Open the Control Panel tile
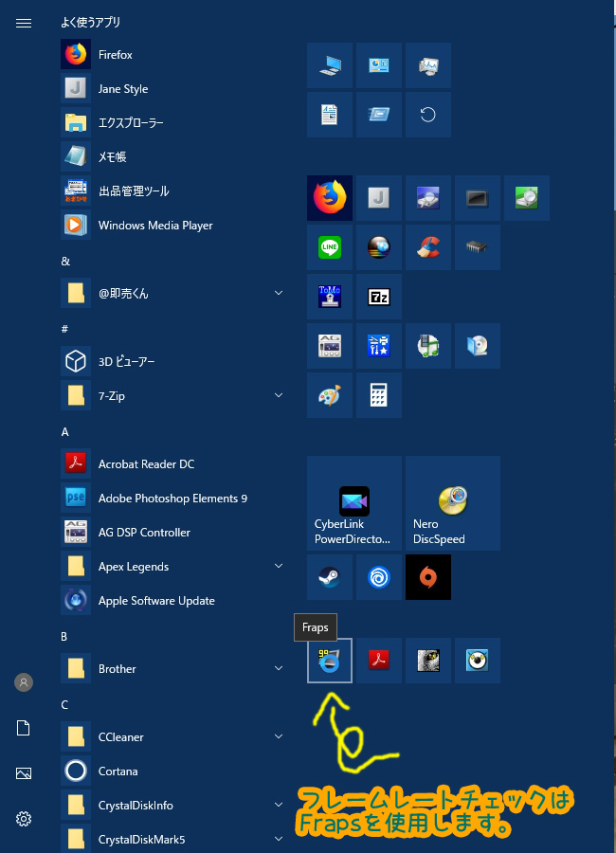The width and height of the screenshot is (616, 853). pos(379,65)
